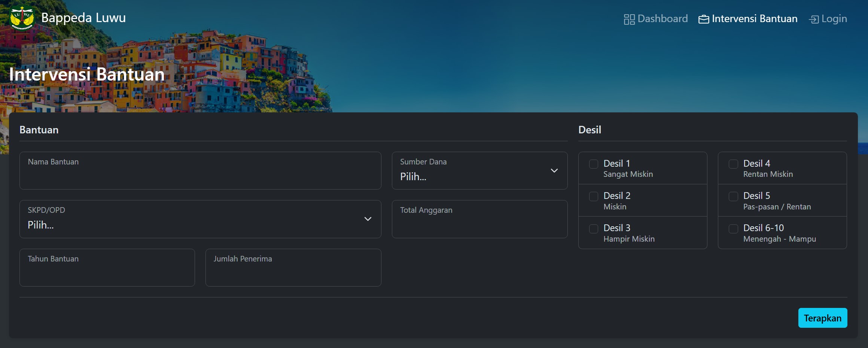Select the Tahun Bantuan input field
868x348 pixels.
click(107, 268)
